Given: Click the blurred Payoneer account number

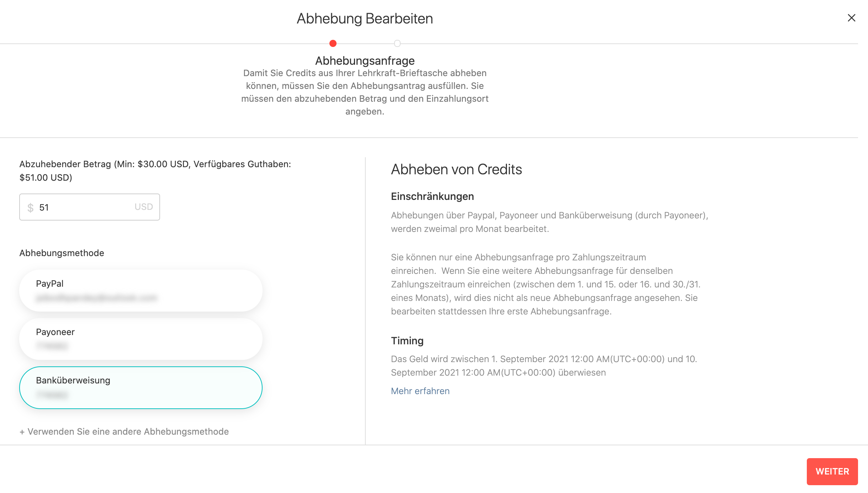Looking at the screenshot, I should click(x=52, y=346).
